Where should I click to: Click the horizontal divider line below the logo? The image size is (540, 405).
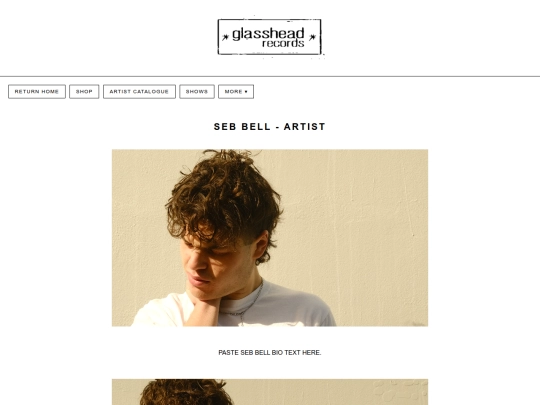pos(270,76)
